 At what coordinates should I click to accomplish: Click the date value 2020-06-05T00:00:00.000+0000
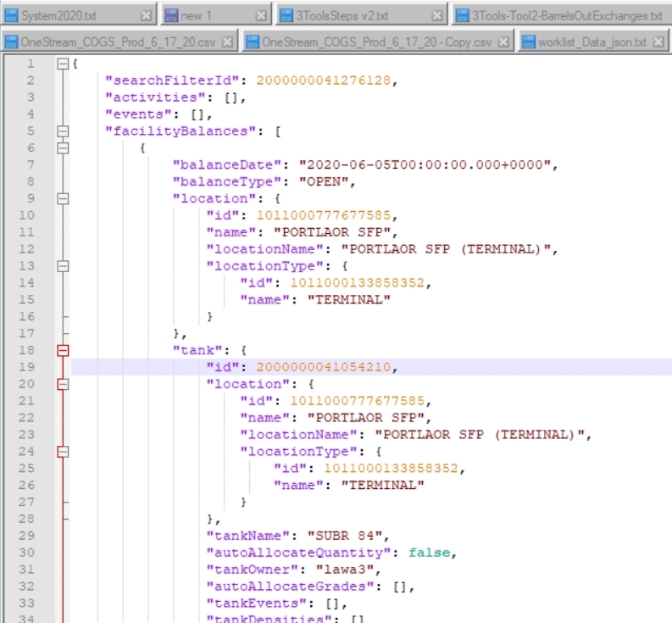(425, 165)
